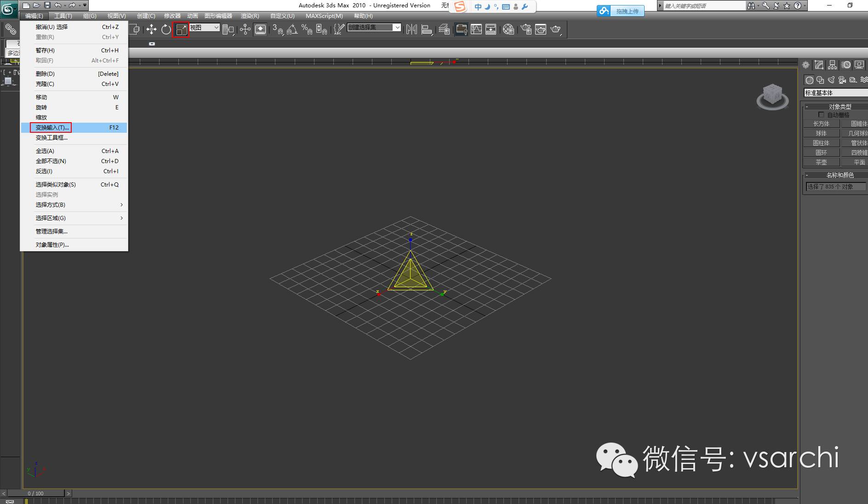Click the Mirror tool icon

(x=411, y=29)
